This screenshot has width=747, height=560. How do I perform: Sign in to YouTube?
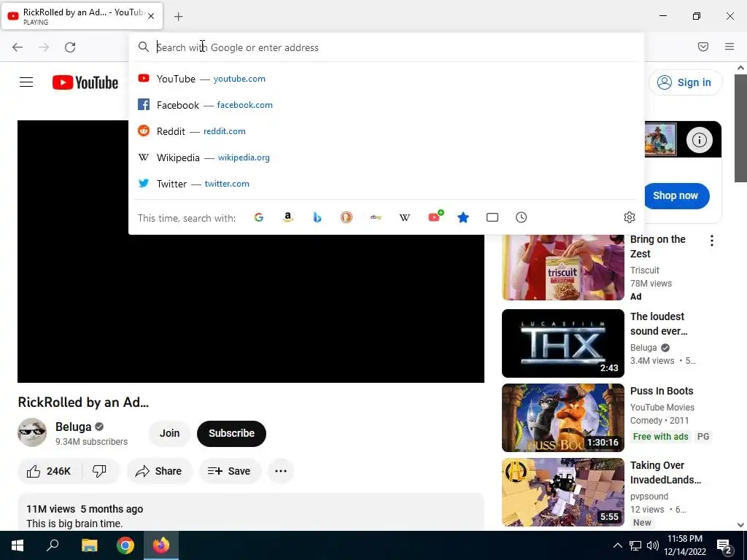[x=684, y=82]
